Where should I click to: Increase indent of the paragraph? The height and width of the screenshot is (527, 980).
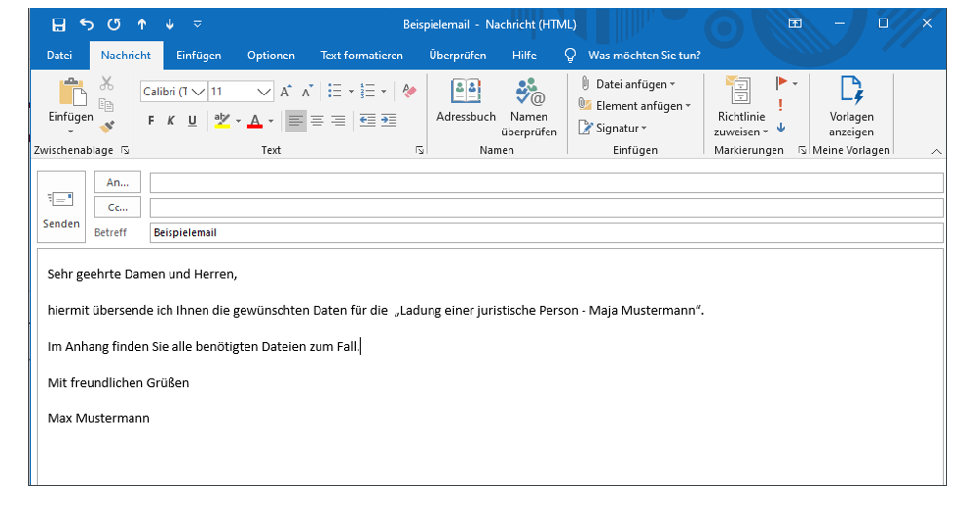pos(389,121)
